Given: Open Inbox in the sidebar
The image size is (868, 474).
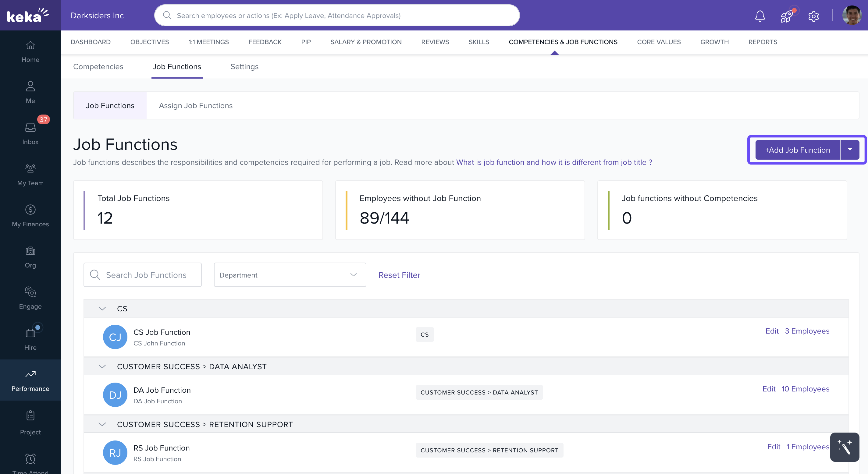Looking at the screenshot, I should pos(30,133).
